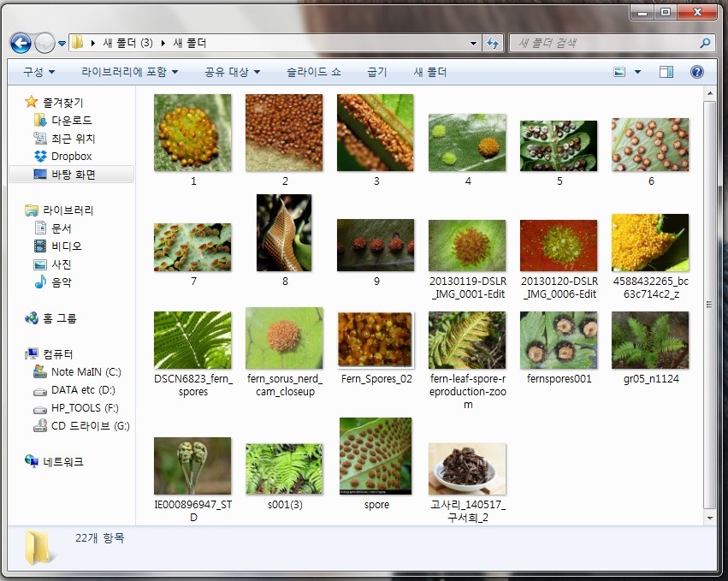The width and height of the screenshot is (728, 581).
Task: Select the vertical image thumbnail named 8
Action: pyautogui.click(x=284, y=233)
